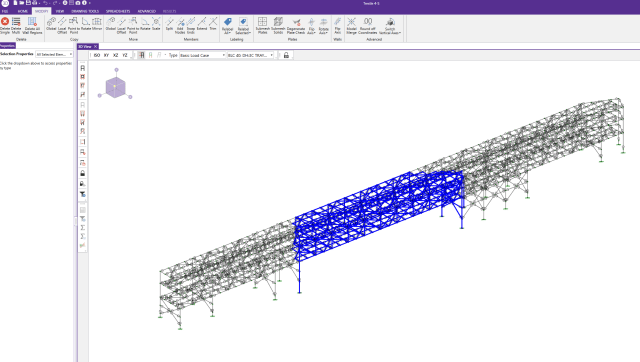Click the Save icon in title bar
The image size is (640, 362).
[28, 3]
